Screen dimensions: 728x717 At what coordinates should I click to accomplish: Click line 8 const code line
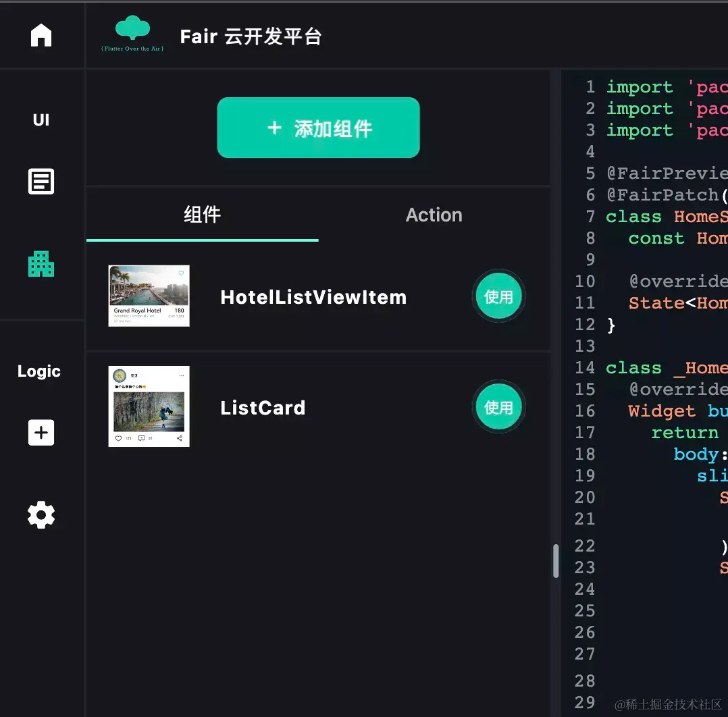click(x=678, y=238)
